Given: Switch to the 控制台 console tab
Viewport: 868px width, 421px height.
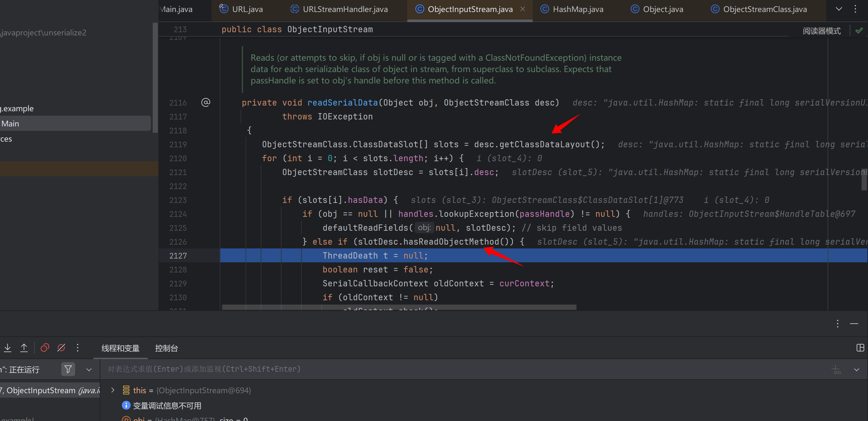Looking at the screenshot, I should tap(166, 348).
